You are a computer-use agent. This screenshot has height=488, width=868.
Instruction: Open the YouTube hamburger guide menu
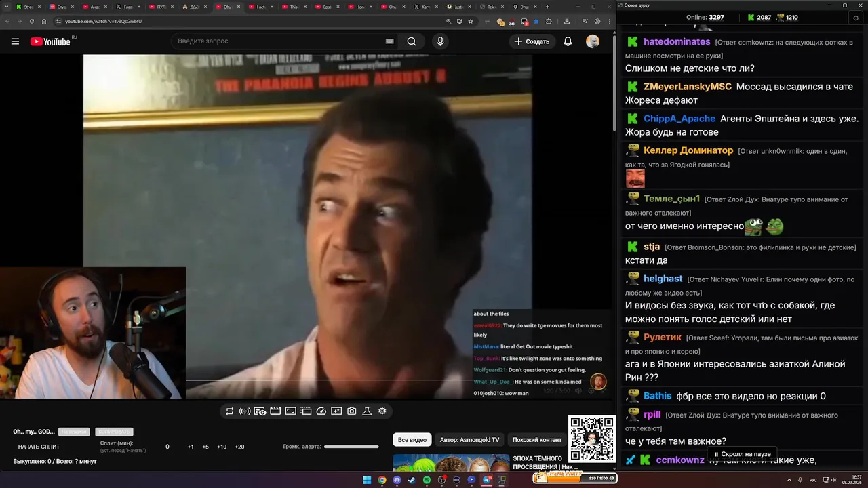[15, 41]
